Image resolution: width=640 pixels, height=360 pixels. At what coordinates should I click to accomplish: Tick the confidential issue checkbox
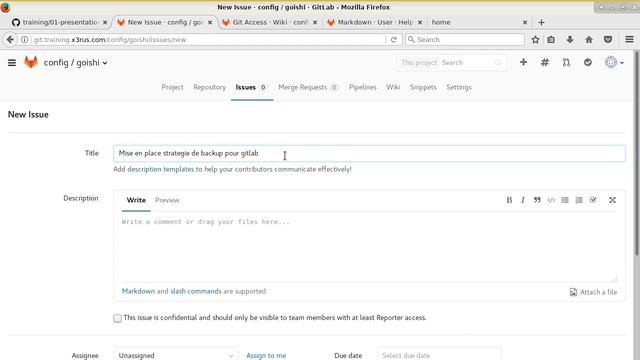pos(118,318)
